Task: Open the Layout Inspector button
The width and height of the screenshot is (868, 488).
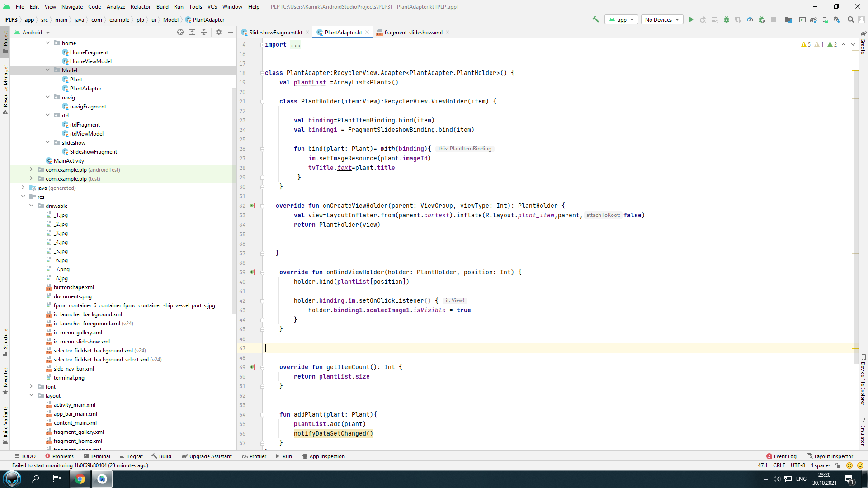Action: tap(830, 456)
